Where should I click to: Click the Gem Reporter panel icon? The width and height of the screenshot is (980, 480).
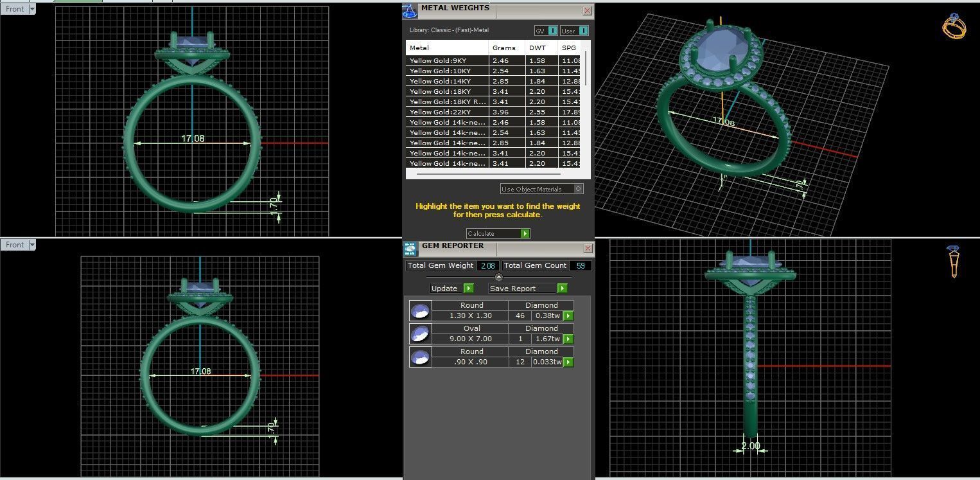pos(410,249)
